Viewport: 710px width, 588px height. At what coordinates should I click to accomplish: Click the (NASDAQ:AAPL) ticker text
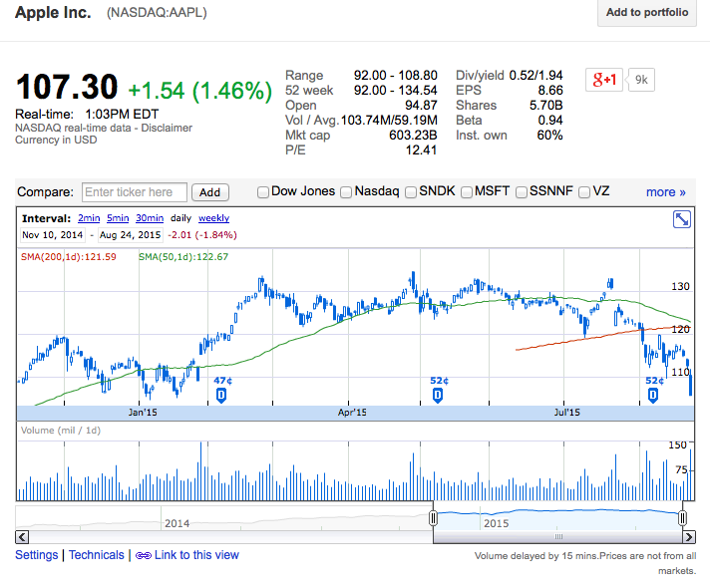coord(157,13)
